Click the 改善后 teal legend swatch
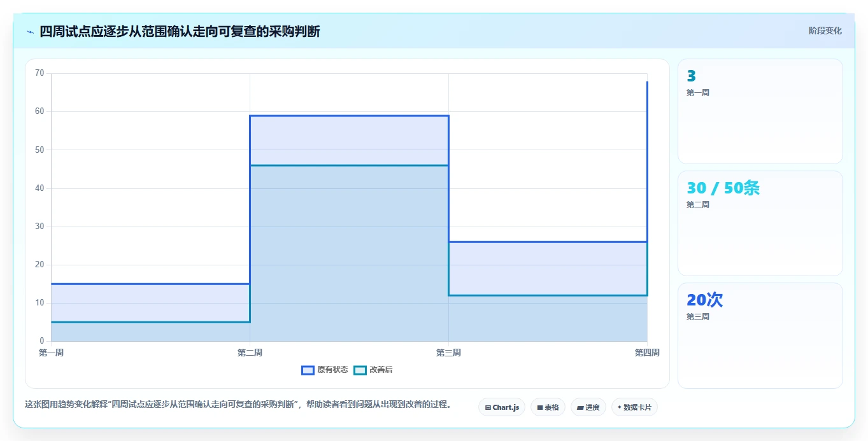The width and height of the screenshot is (868, 441). (360, 370)
